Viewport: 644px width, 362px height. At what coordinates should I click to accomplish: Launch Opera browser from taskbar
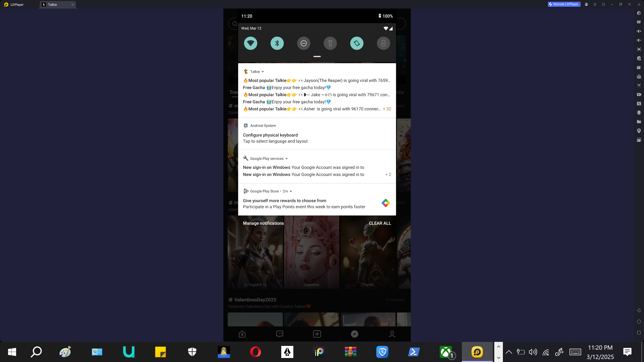(x=255, y=352)
